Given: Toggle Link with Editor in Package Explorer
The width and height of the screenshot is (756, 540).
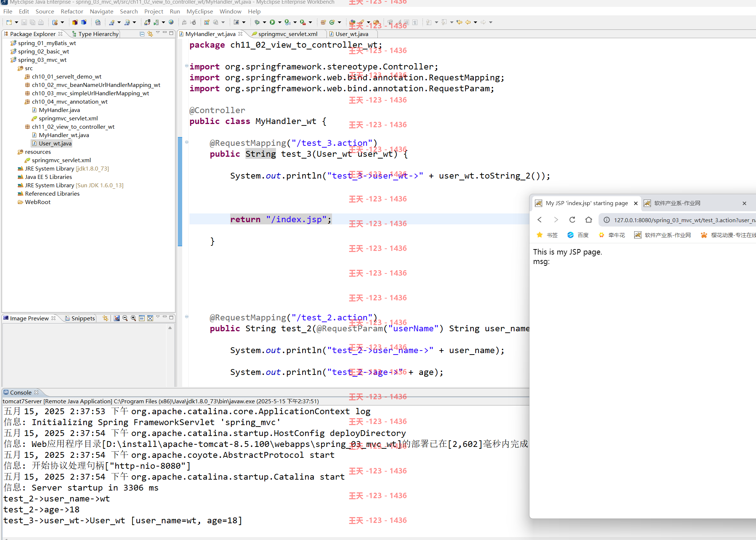Looking at the screenshot, I should (x=150, y=34).
